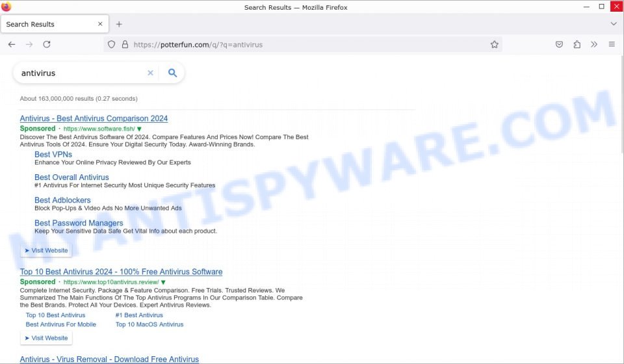
Task: Open Antivirus - Best Antivirus Comparison 2024
Action: point(94,118)
